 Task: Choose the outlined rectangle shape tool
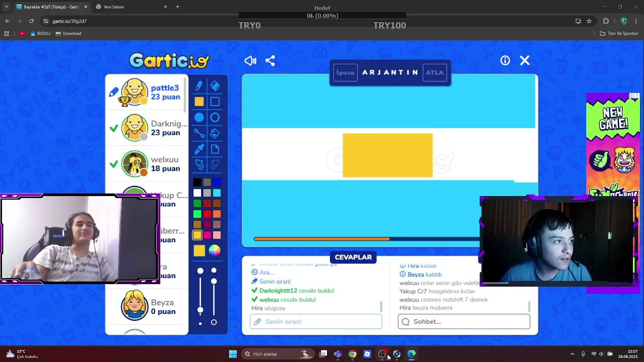coord(215,102)
